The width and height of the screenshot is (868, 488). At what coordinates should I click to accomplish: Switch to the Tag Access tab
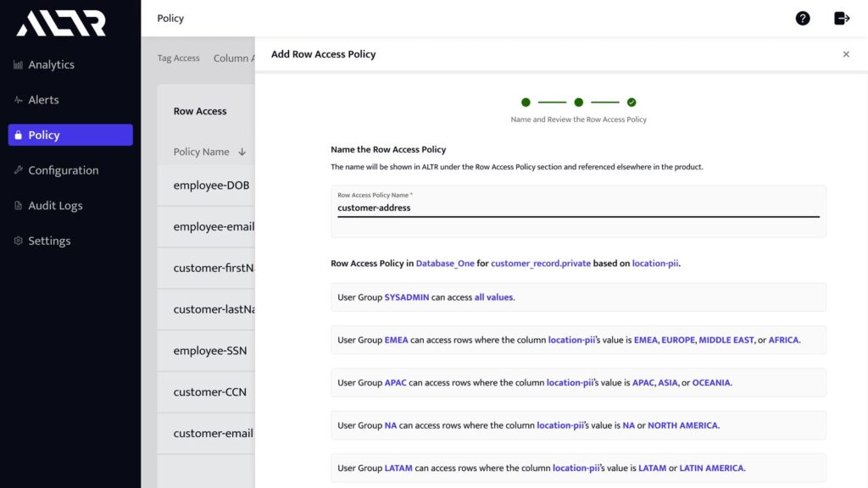[178, 58]
